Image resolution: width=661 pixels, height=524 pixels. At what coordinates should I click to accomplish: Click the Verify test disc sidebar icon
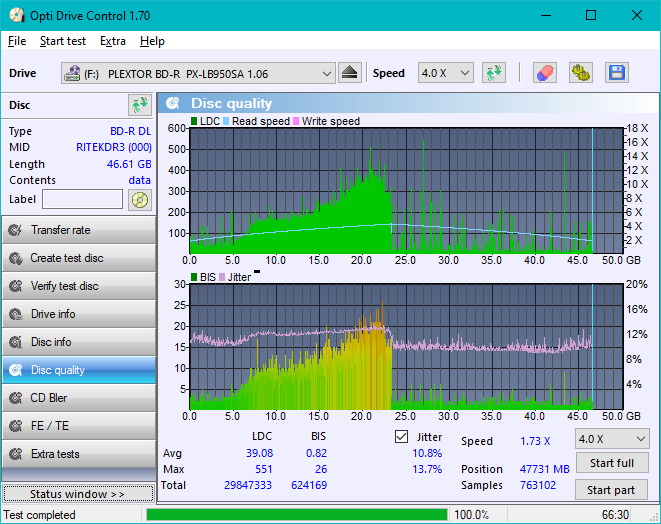(x=16, y=286)
